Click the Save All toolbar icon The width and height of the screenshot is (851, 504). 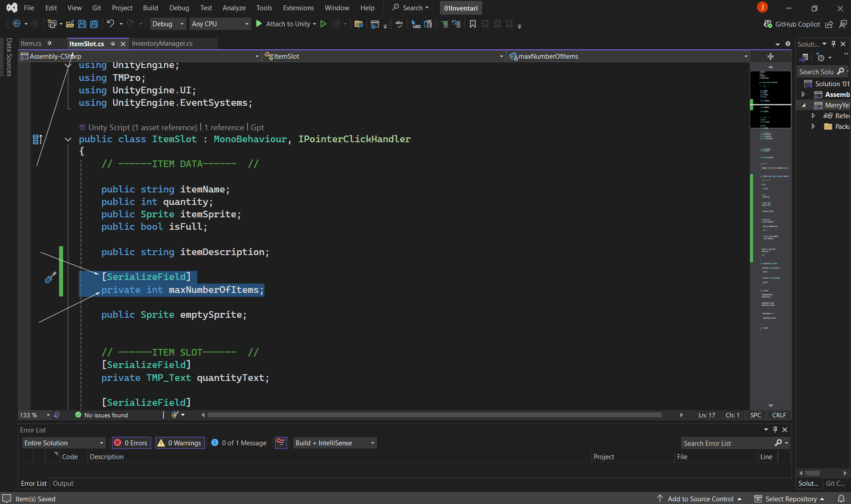[94, 24]
